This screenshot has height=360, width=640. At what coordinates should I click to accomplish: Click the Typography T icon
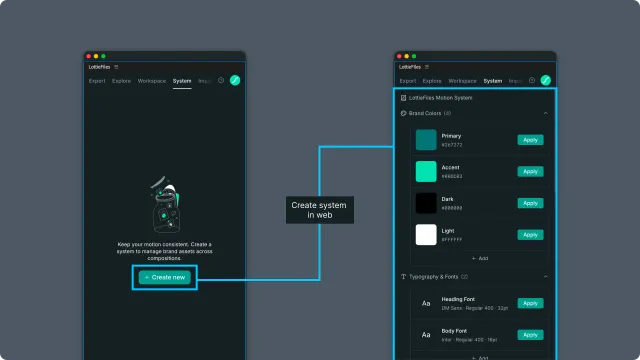click(x=403, y=277)
